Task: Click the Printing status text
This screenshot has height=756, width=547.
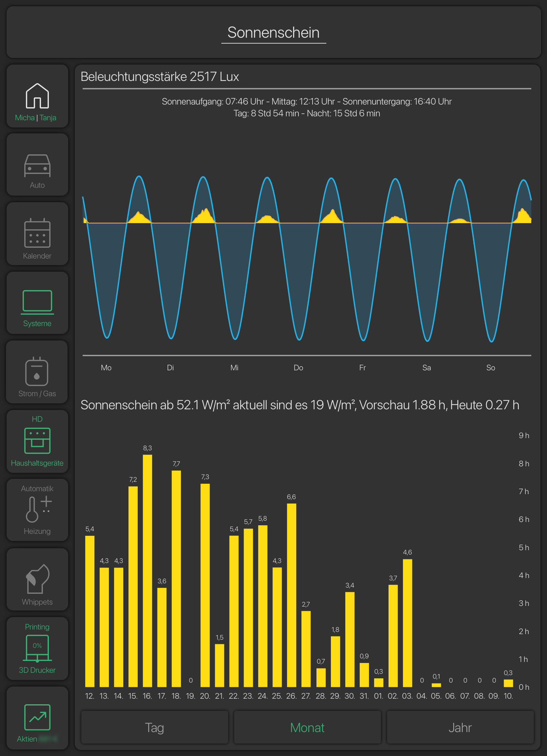Action: 37,627
